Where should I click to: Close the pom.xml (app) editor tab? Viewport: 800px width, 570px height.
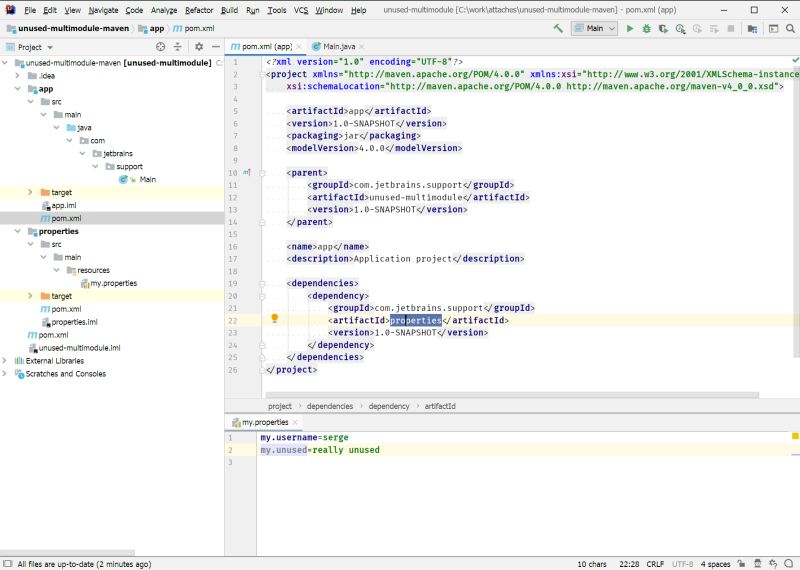tap(299, 46)
